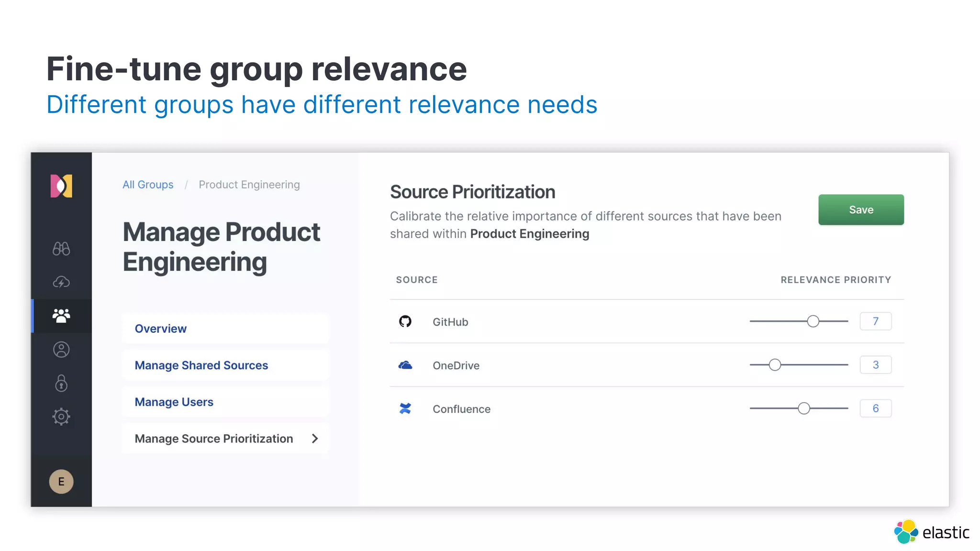Click the Source Prioritization heading

[x=473, y=192]
